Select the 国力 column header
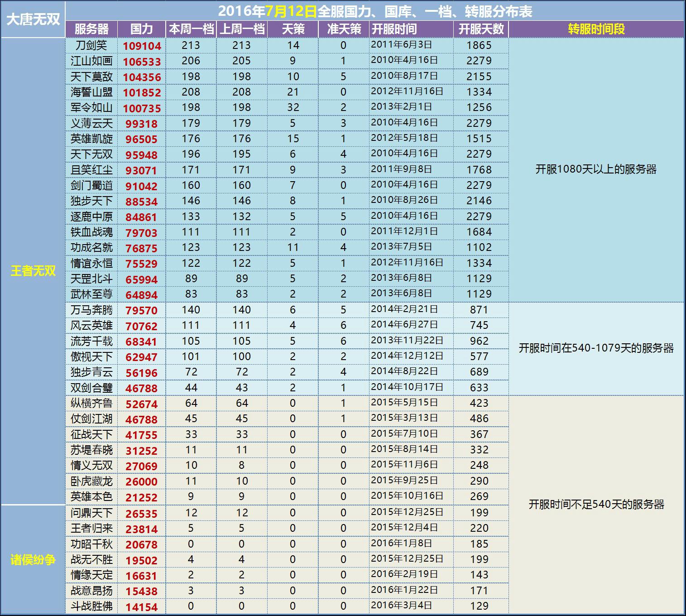This screenshot has width=686, height=616. tap(142, 29)
